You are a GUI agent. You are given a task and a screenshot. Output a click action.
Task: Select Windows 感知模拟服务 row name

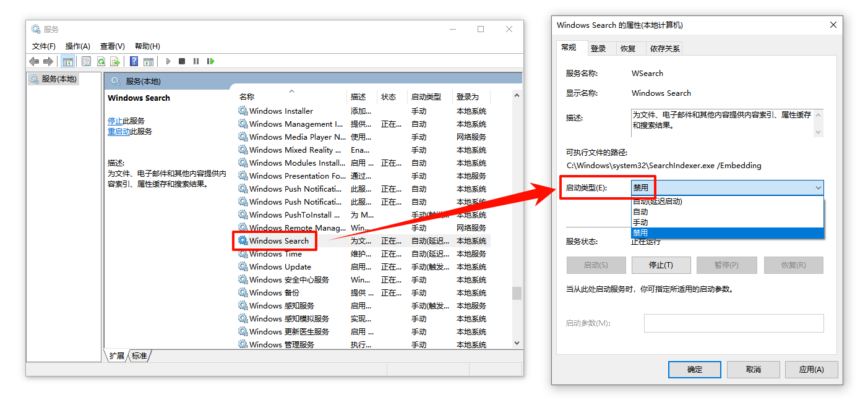pos(290,319)
